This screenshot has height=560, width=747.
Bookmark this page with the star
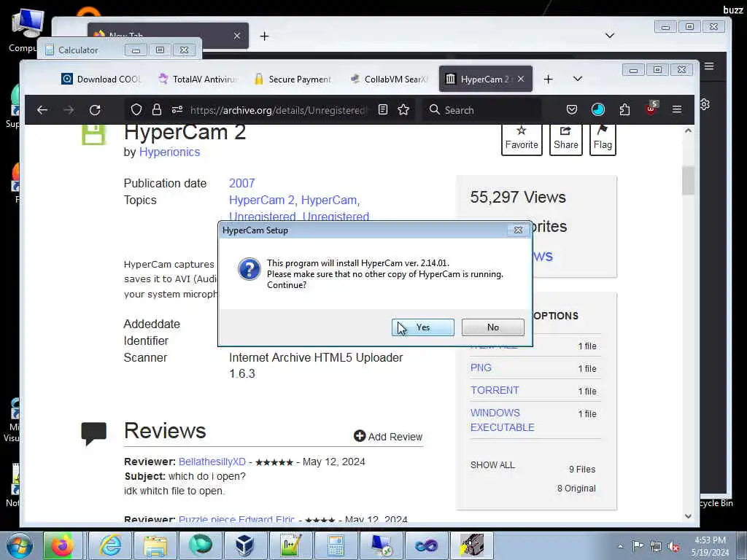point(403,110)
